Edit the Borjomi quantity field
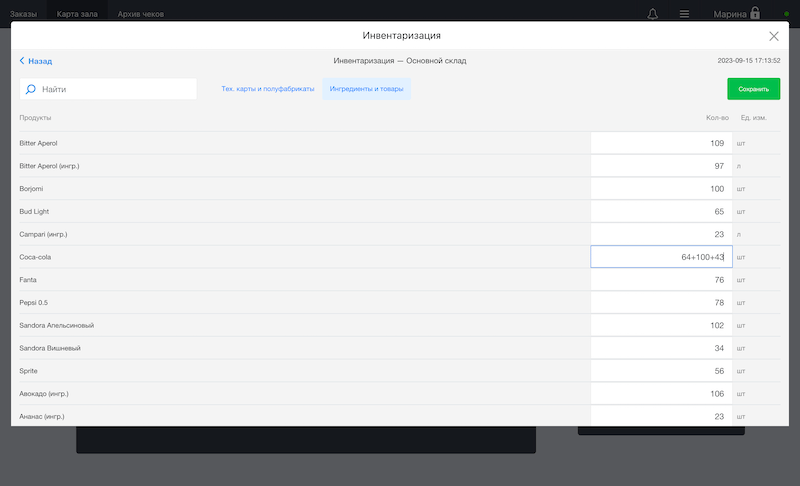The width and height of the screenshot is (800, 486). [x=660, y=189]
